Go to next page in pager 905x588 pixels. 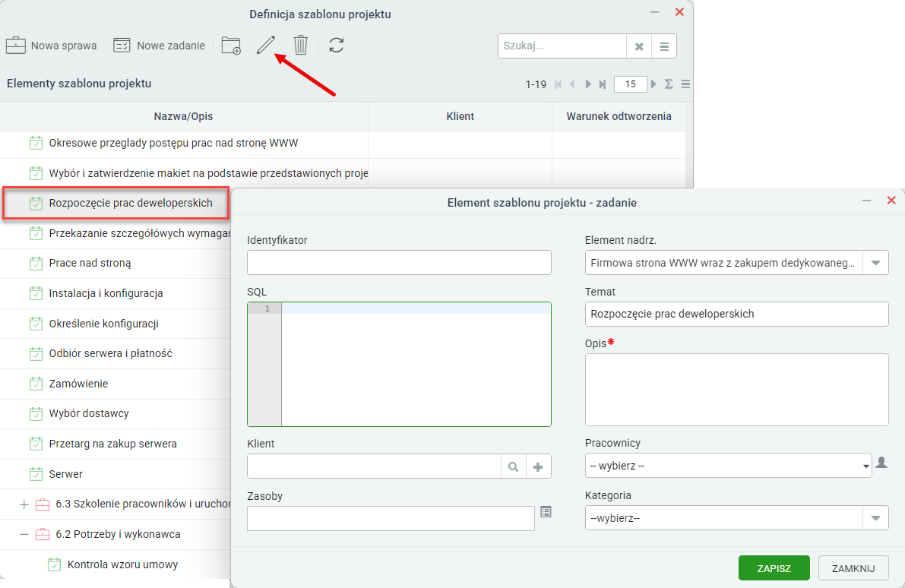(587, 84)
